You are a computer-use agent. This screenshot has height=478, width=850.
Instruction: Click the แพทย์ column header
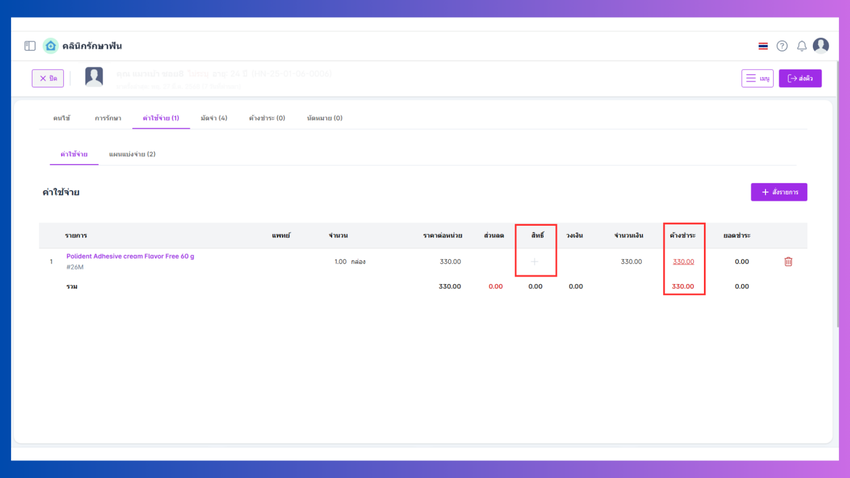281,236
